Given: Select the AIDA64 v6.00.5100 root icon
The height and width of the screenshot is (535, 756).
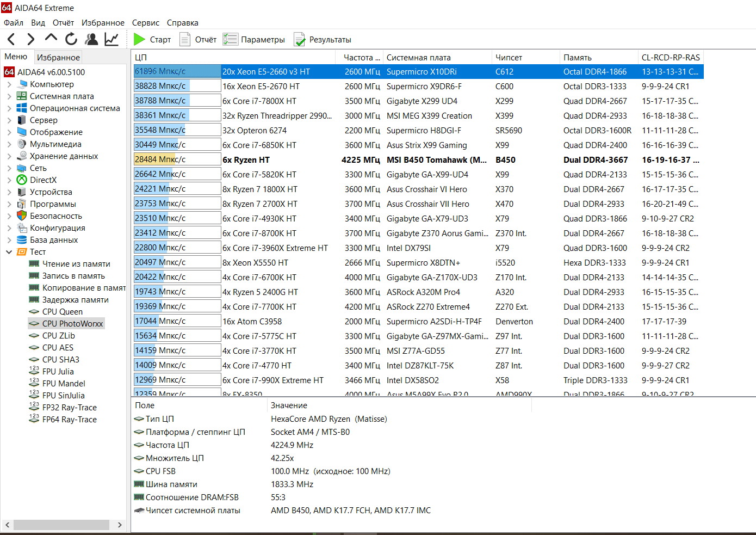Looking at the screenshot, I should pos(9,72).
